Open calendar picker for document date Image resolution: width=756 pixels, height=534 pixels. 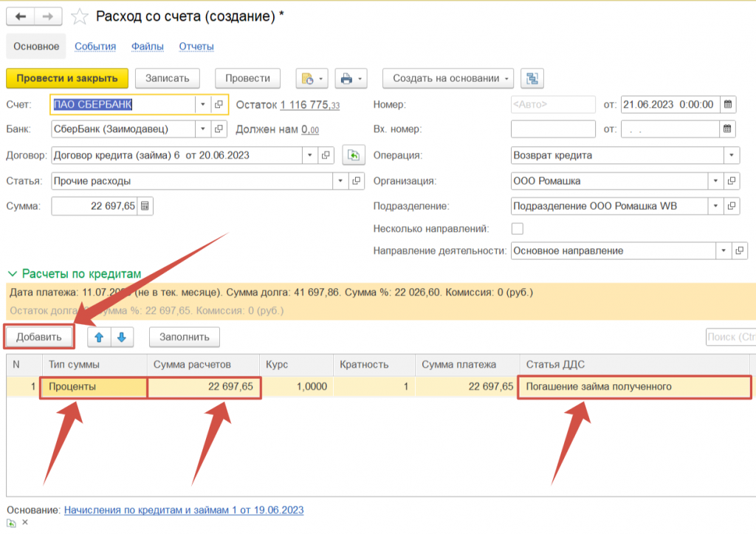[x=728, y=104]
